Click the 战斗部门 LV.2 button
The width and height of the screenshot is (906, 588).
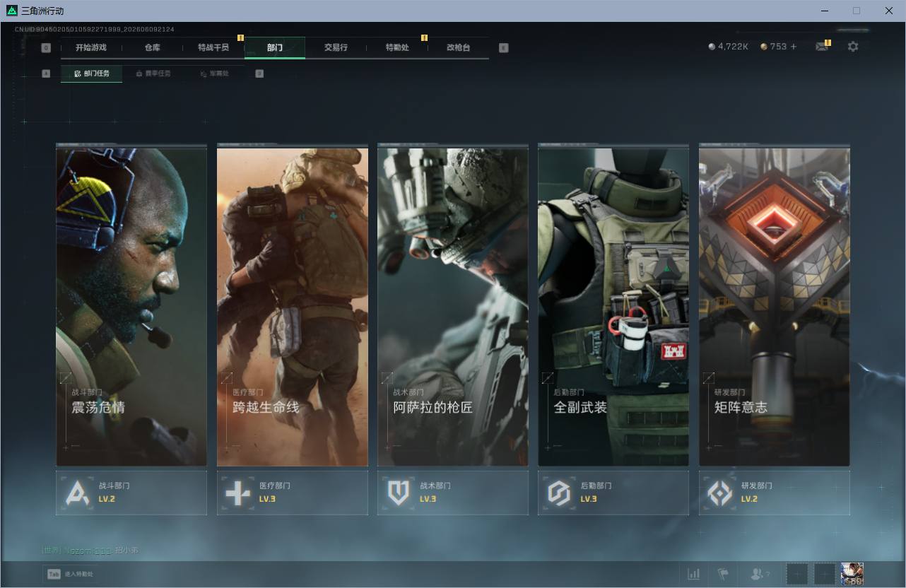point(131,493)
